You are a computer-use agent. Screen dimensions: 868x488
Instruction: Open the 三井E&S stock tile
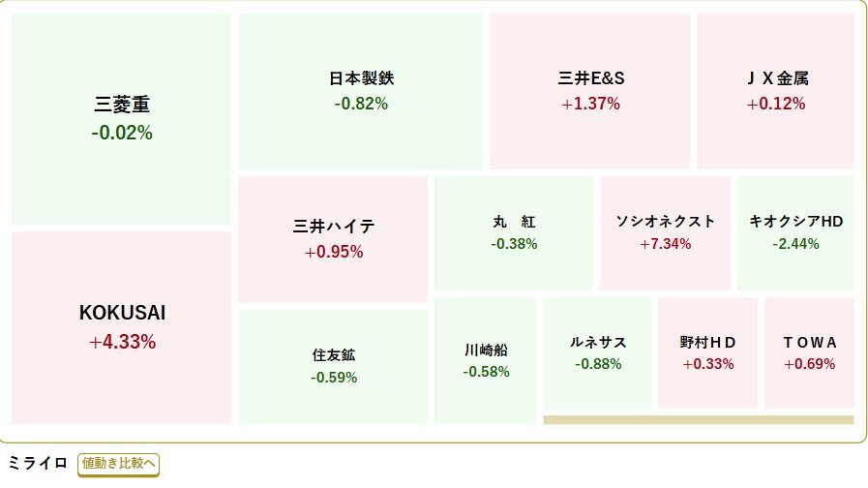point(590,91)
